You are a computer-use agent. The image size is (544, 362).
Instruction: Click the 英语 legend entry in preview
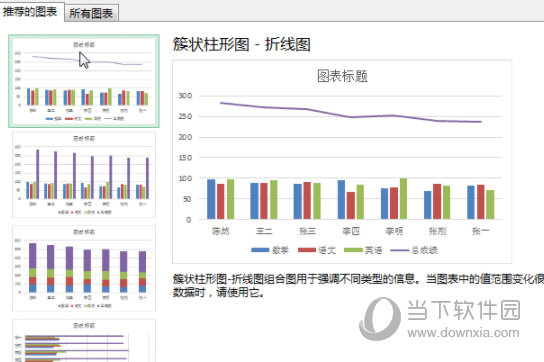pos(363,250)
